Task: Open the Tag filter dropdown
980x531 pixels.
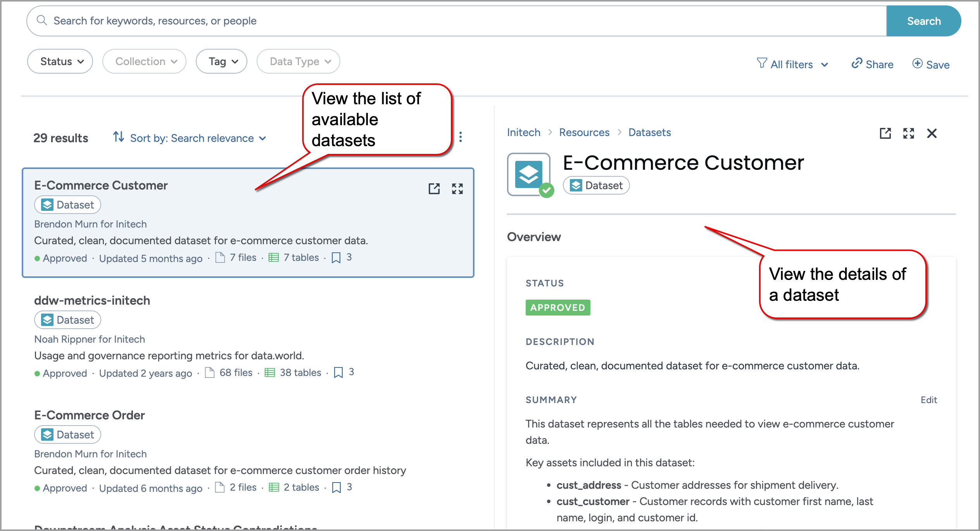Action: 221,62
